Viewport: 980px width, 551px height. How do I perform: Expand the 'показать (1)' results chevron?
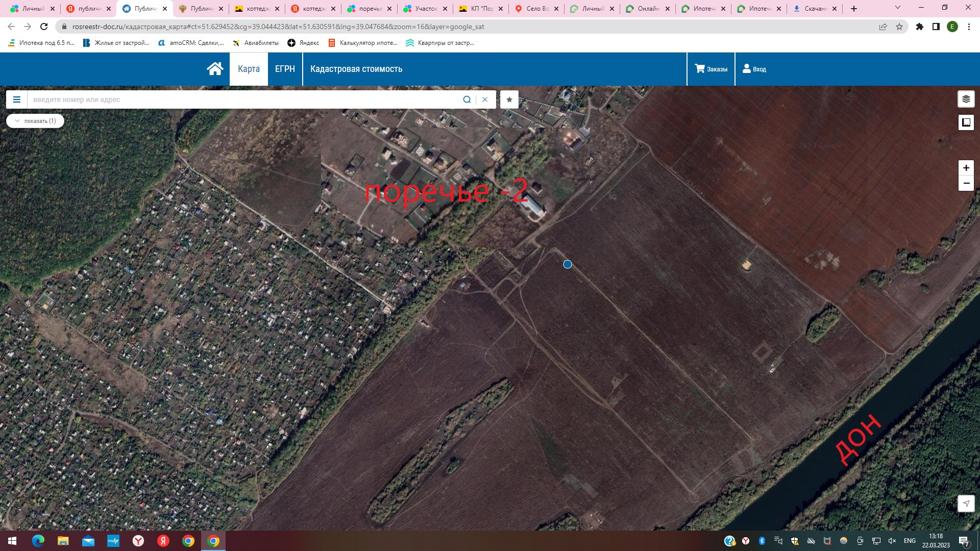pos(18,121)
